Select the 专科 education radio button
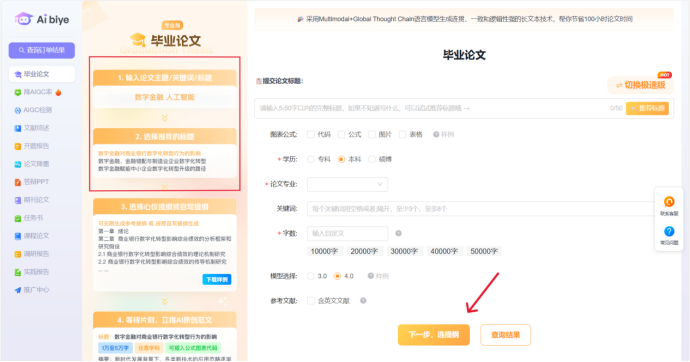Image resolution: width=690 pixels, height=362 pixels. 311,159
